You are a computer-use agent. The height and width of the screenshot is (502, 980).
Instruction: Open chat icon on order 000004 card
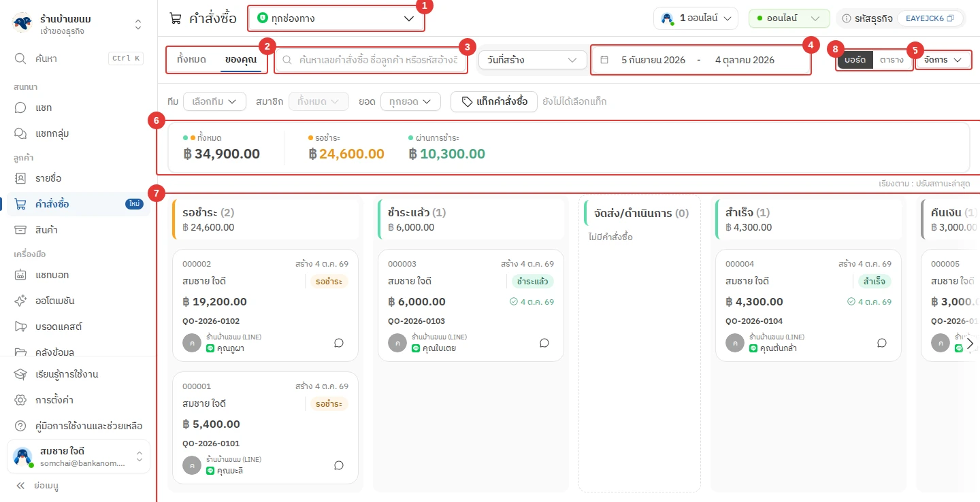point(882,343)
